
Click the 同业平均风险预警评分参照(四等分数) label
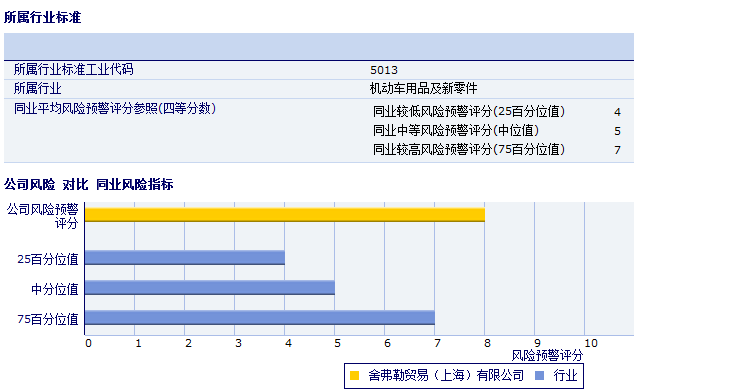click(x=115, y=109)
